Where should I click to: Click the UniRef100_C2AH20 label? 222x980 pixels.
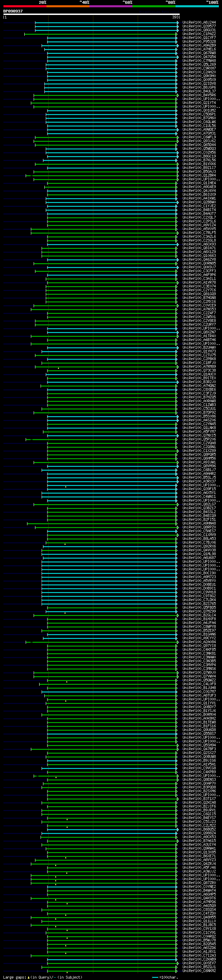(199, 72)
